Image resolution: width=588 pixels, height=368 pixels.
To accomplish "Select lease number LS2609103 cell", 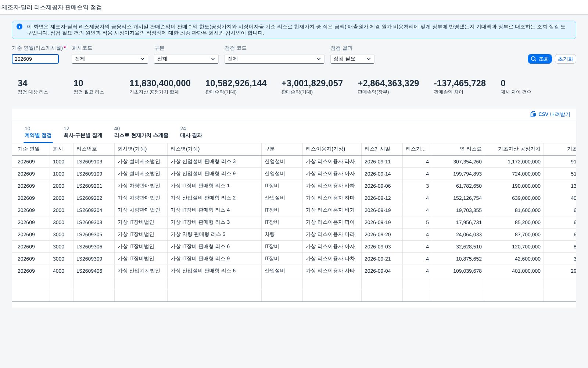I will (94, 162).
